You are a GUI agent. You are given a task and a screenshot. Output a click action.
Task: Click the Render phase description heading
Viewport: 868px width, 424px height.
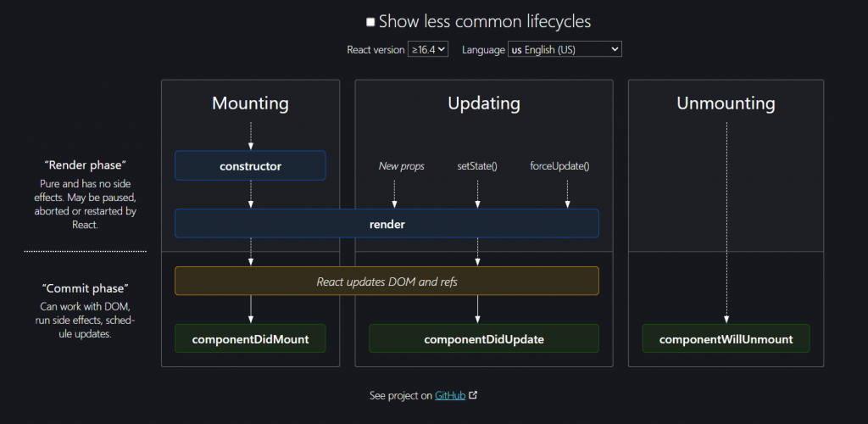85,165
